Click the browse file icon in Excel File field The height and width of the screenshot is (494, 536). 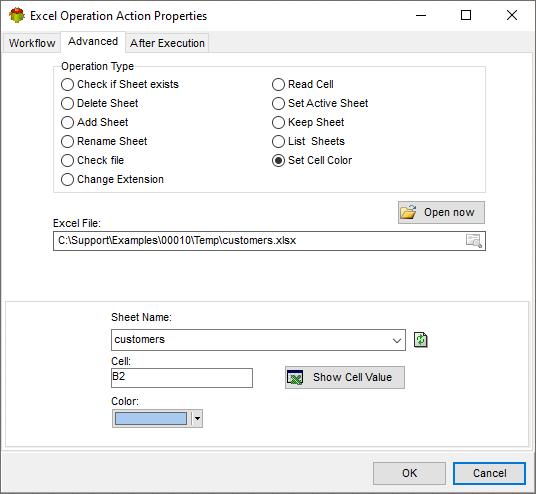pyautogui.click(x=474, y=241)
